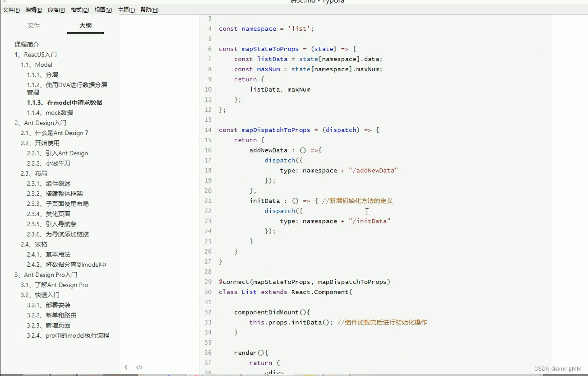Toggle source code mode icon
Viewport: 588px width, 376px height.
point(139,367)
